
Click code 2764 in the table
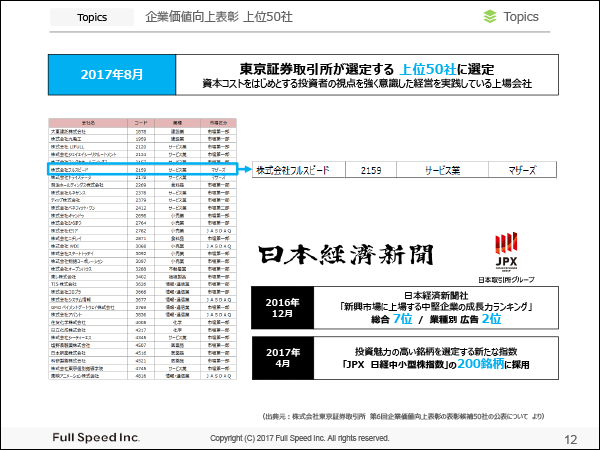[x=141, y=223]
